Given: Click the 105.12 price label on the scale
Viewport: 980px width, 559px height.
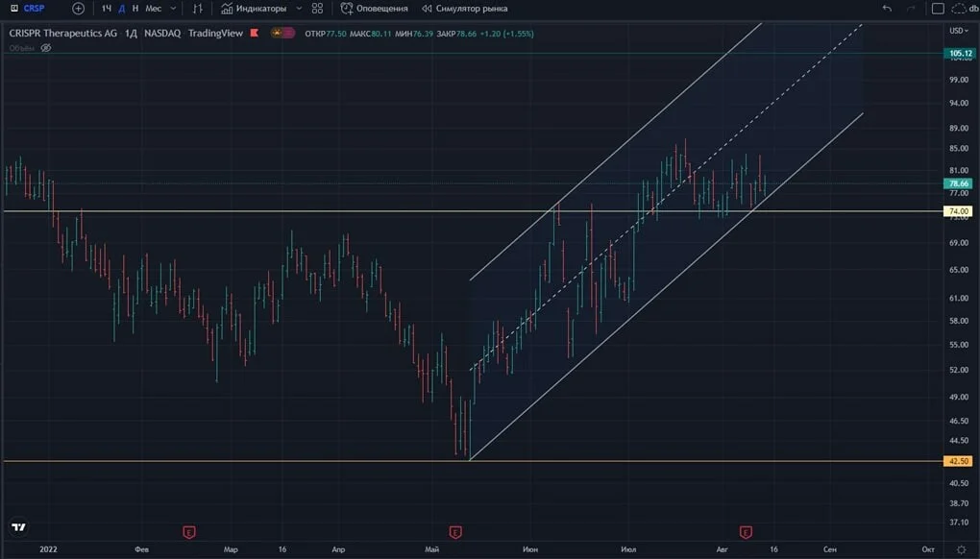Looking at the screenshot, I should [960, 54].
